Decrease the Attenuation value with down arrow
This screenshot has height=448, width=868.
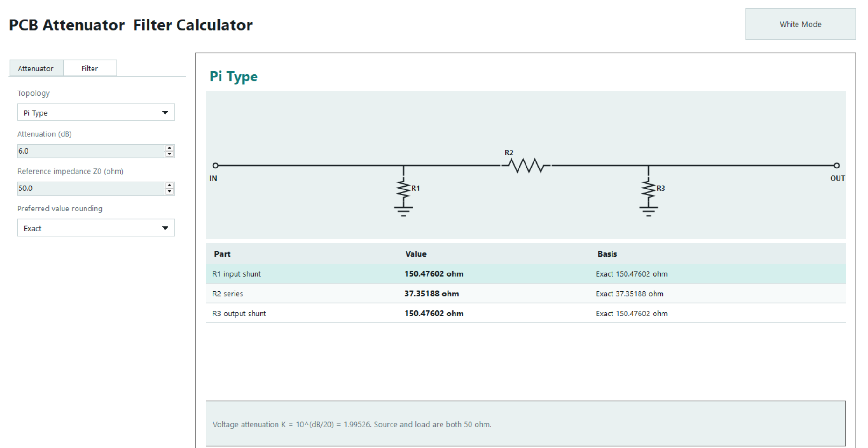[x=170, y=154]
